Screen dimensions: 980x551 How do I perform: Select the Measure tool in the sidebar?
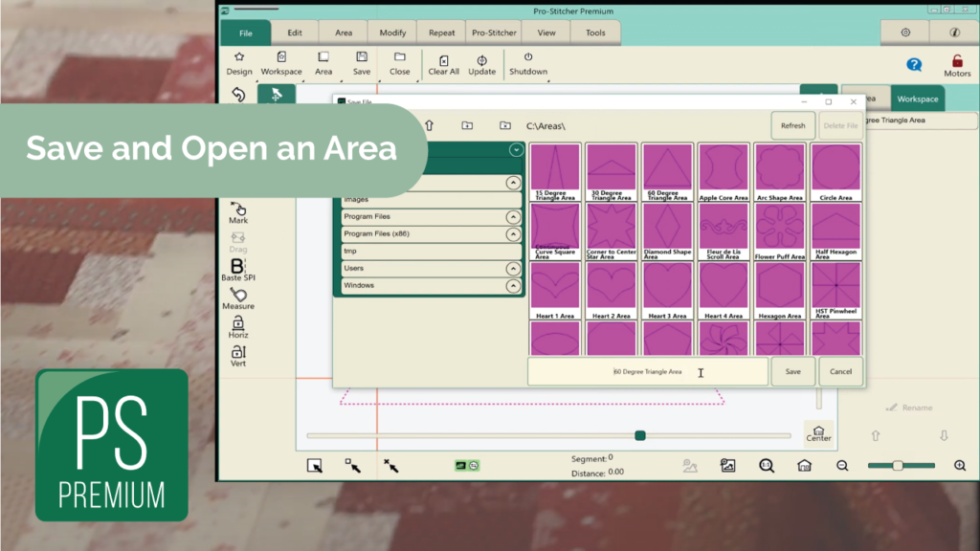pos(238,297)
